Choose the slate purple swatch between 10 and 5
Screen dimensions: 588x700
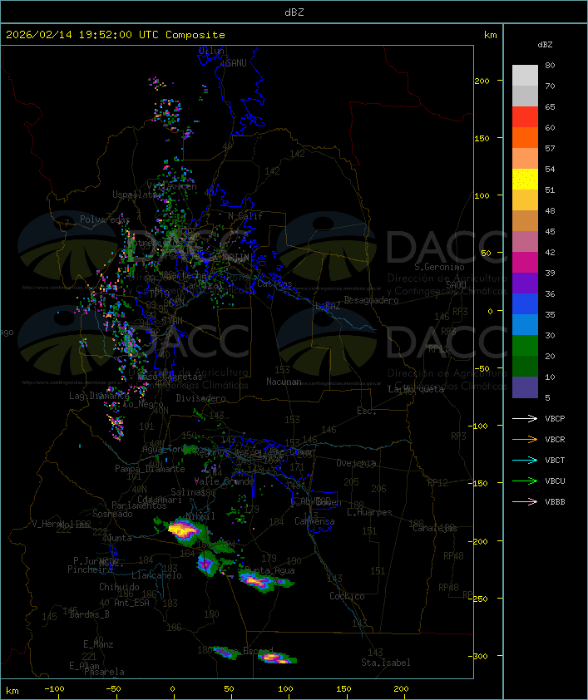click(525, 387)
